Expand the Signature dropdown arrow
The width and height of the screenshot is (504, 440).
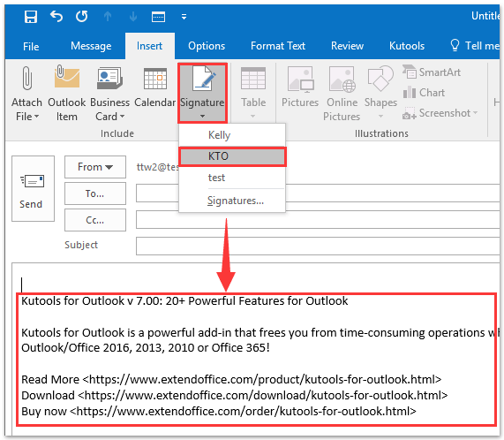pyautogui.click(x=202, y=116)
